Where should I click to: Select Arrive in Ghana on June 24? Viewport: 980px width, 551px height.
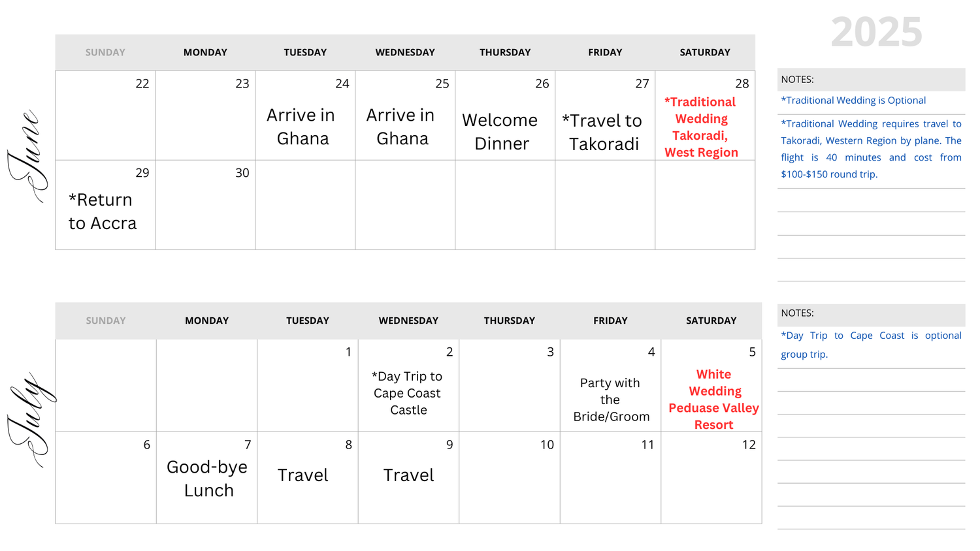[x=301, y=127]
